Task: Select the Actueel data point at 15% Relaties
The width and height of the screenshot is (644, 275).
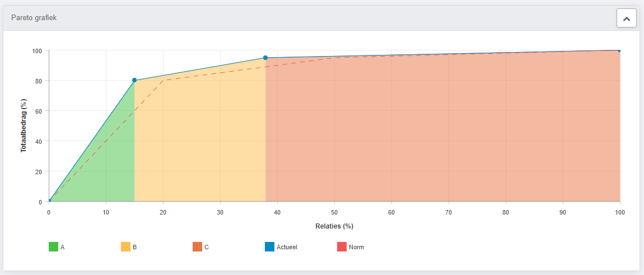Action: coord(134,80)
